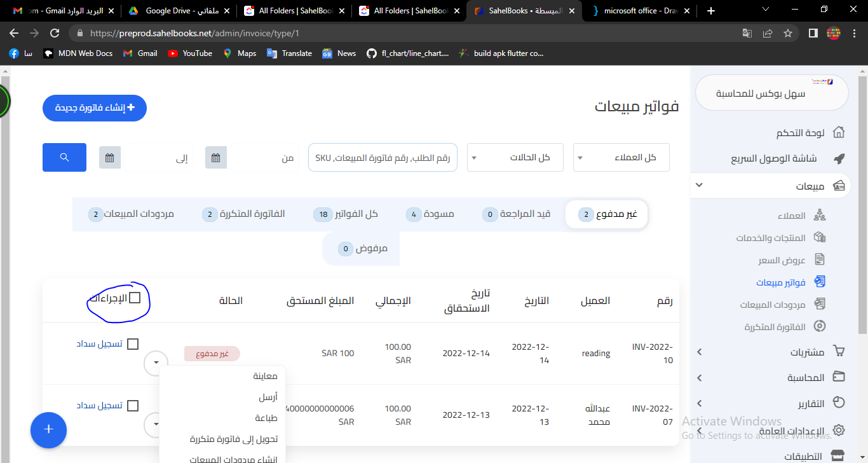Screen dimensions: 868x463
Task: Click the إنشاء فاتورة جديدة button
Action: click(95, 108)
